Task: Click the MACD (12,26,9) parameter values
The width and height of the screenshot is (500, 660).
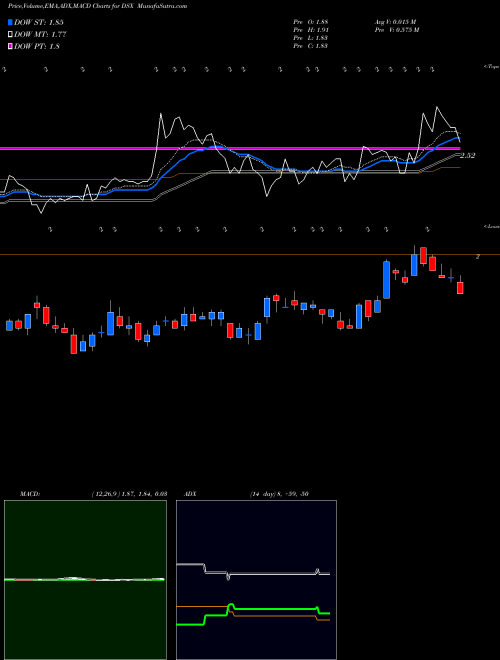Action: pyautogui.click(x=129, y=494)
